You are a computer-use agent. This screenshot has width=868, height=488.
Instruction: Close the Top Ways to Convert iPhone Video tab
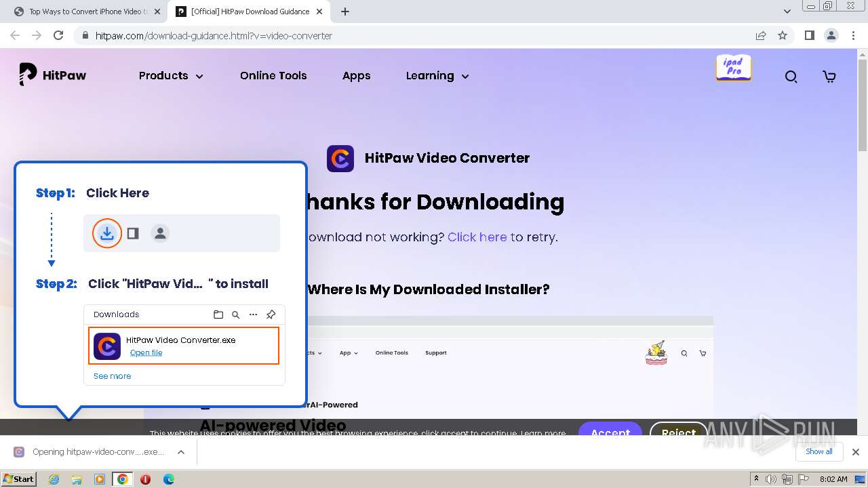(157, 12)
